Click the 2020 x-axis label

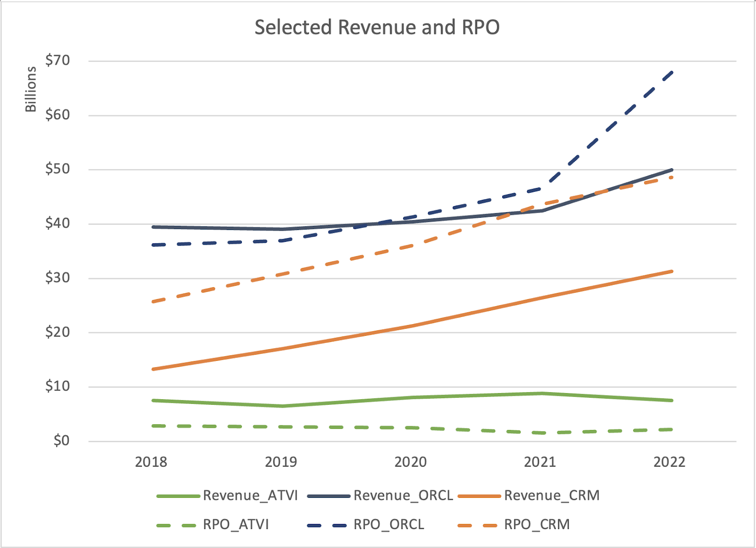[411, 462]
